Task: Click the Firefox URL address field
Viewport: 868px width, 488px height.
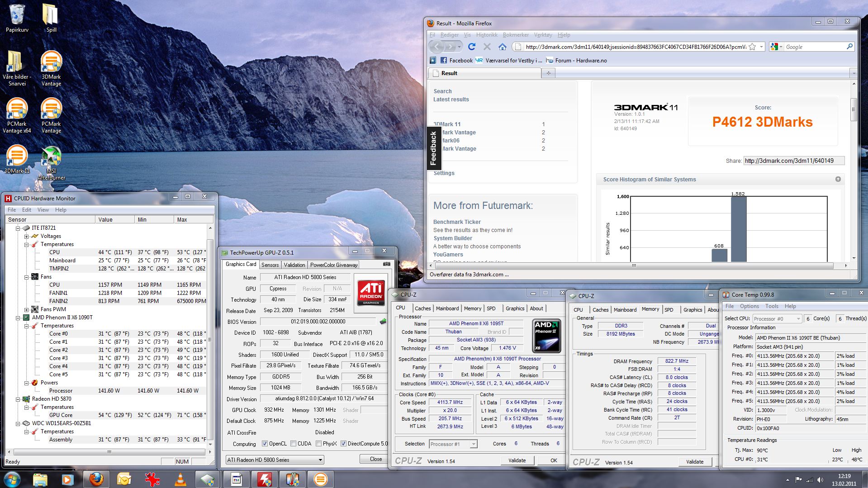Action: click(636, 47)
